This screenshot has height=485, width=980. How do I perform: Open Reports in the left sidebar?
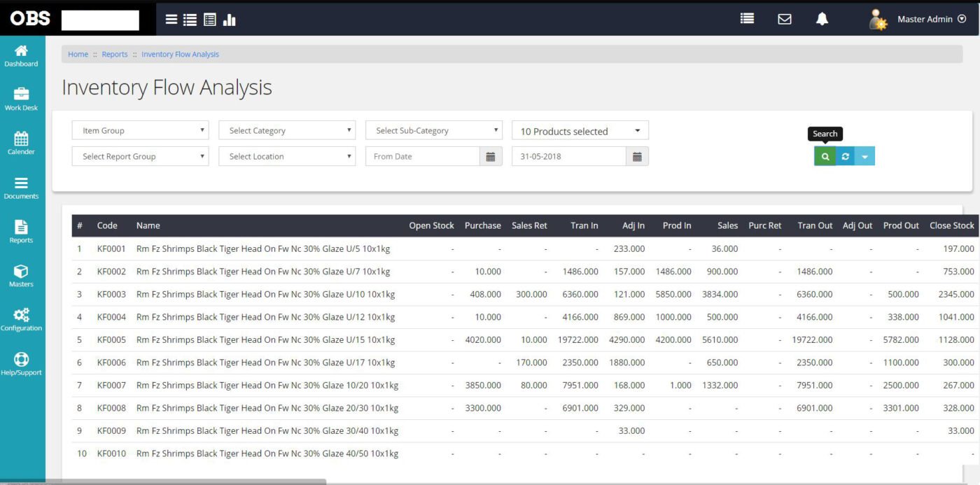coord(21,232)
